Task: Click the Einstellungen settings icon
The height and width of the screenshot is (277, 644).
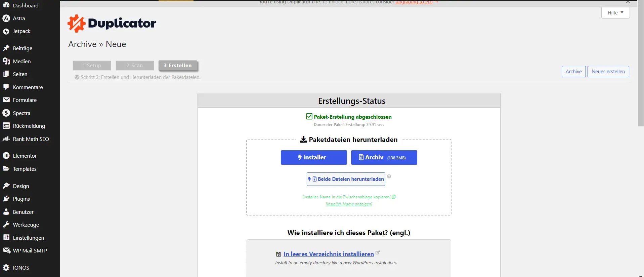Action: [6, 238]
